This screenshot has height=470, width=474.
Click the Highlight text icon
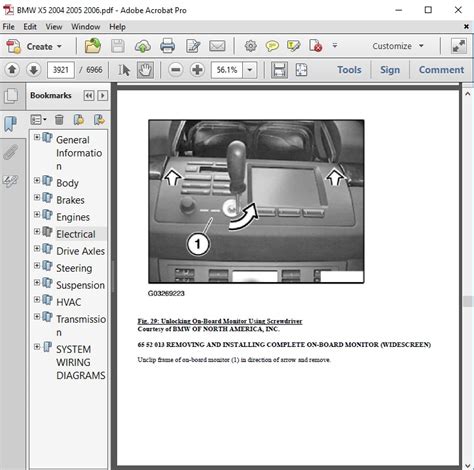[x=293, y=46]
